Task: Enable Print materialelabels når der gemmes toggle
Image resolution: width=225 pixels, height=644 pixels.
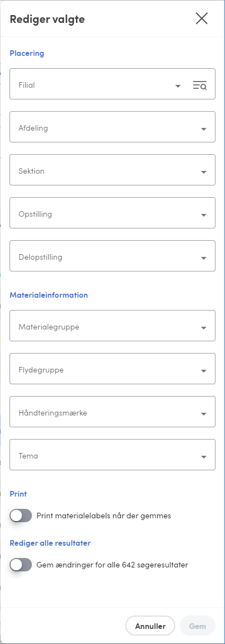Action: click(x=21, y=516)
